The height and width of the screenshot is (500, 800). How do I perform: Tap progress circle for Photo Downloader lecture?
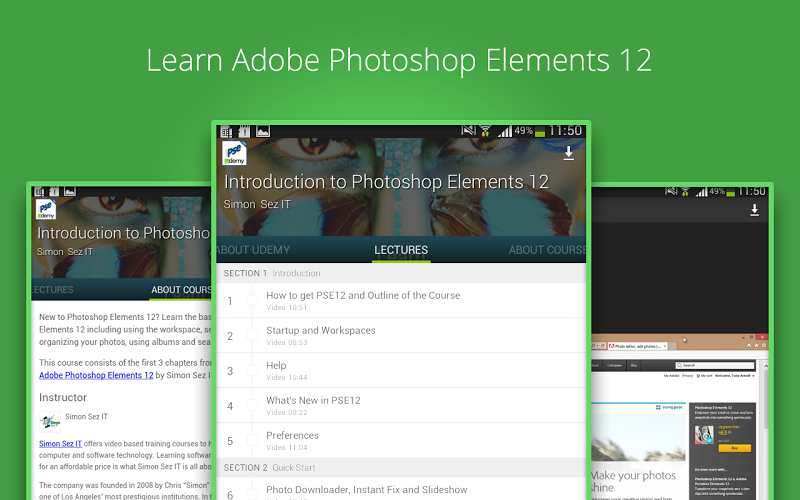253,494
